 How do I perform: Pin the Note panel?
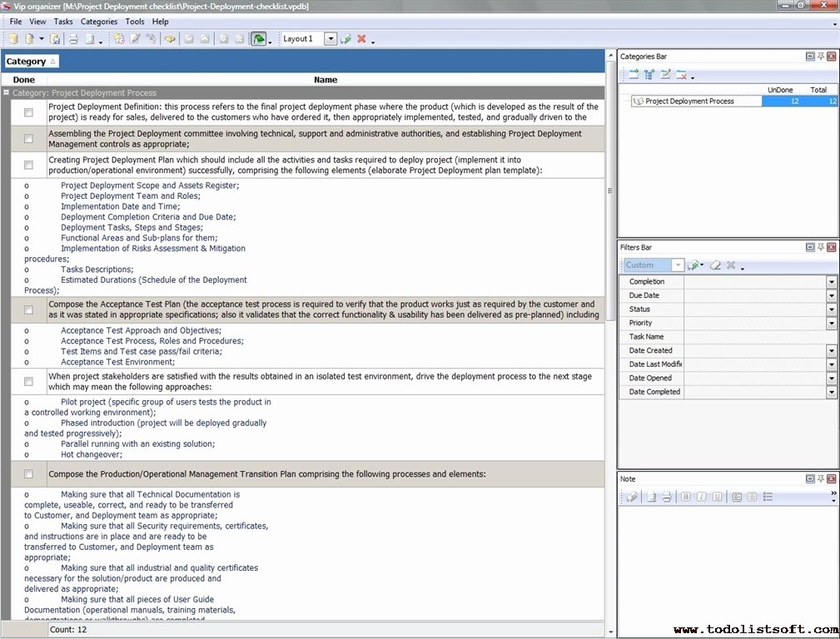821,479
